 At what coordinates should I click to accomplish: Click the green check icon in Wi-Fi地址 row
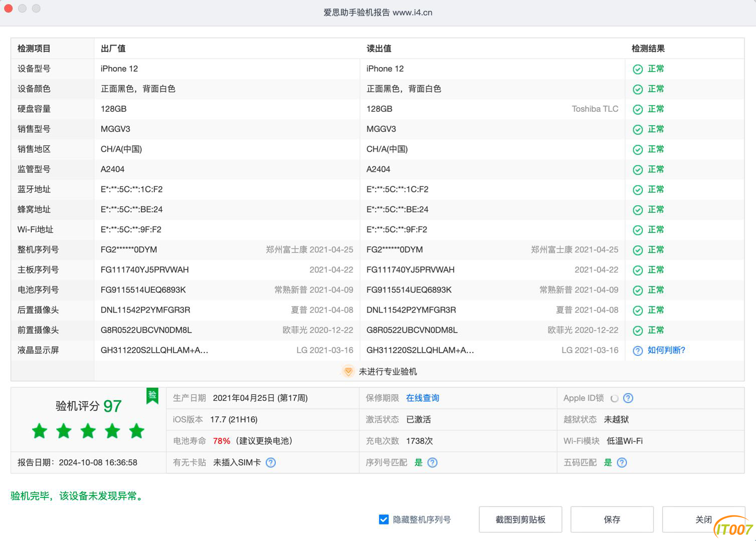pyautogui.click(x=638, y=230)
